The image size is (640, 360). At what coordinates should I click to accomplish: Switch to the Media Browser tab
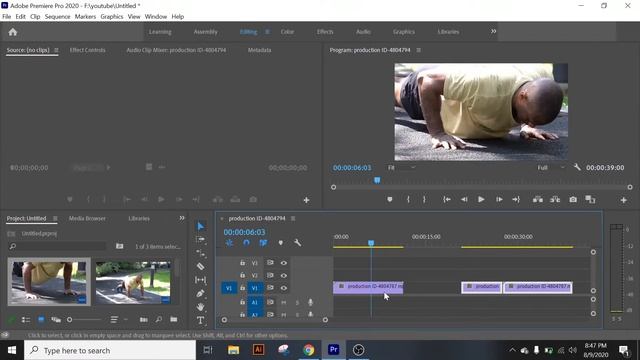[87, 218]
